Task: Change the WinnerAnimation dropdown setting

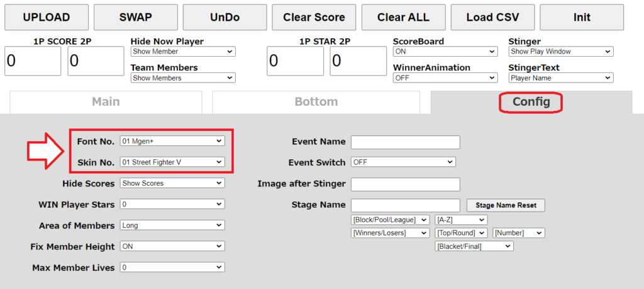Action: tap(445, 77)
